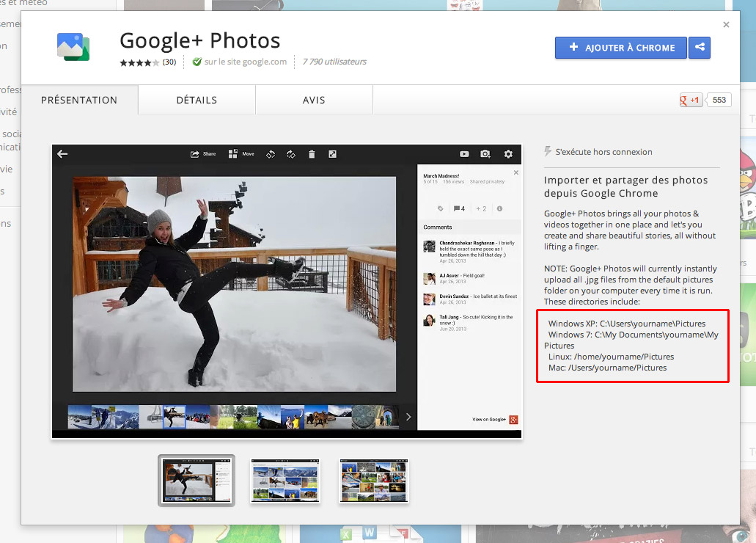Click the S'exécute hors connexion label
Image resolution: width=756 pixels, height=543 pixels.
[603, 152]
